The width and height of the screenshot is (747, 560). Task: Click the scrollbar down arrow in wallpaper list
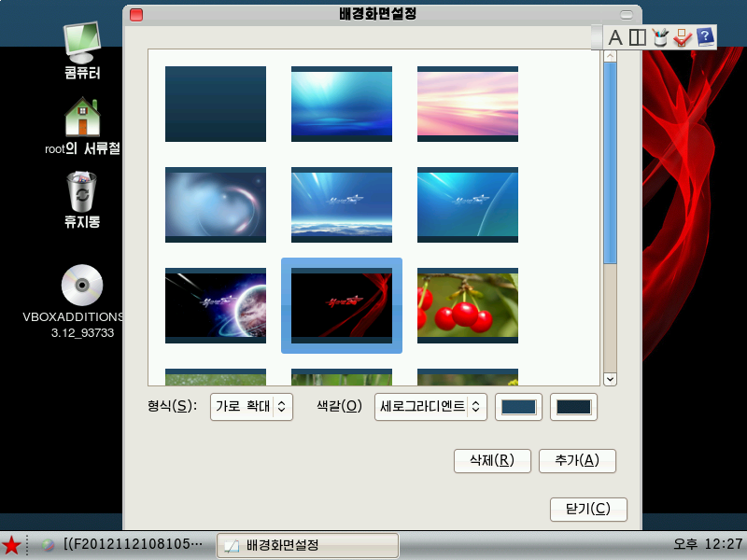pyautogui.click(x=611, y=379)
